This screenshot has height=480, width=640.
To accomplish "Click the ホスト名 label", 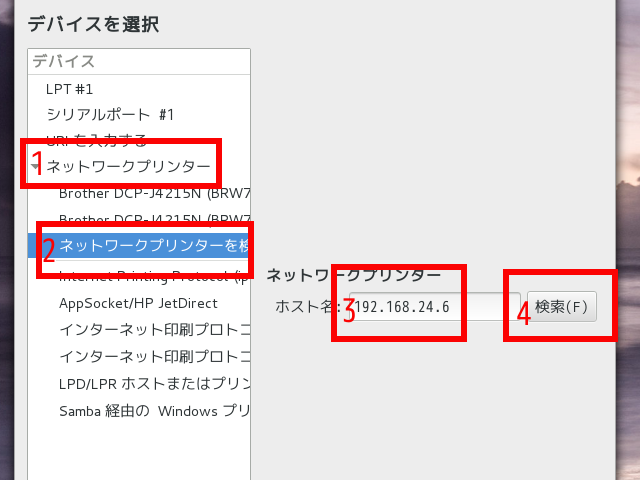I will click(306, 306).
